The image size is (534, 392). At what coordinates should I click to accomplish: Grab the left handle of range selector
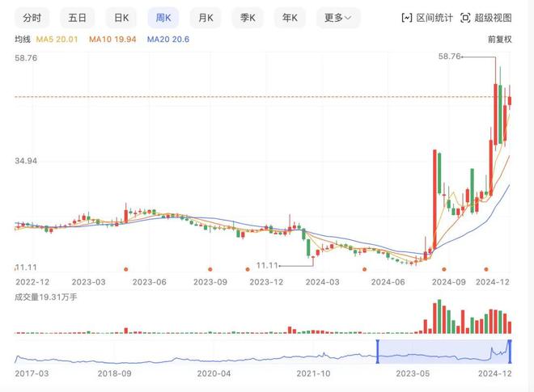[377, 352]
